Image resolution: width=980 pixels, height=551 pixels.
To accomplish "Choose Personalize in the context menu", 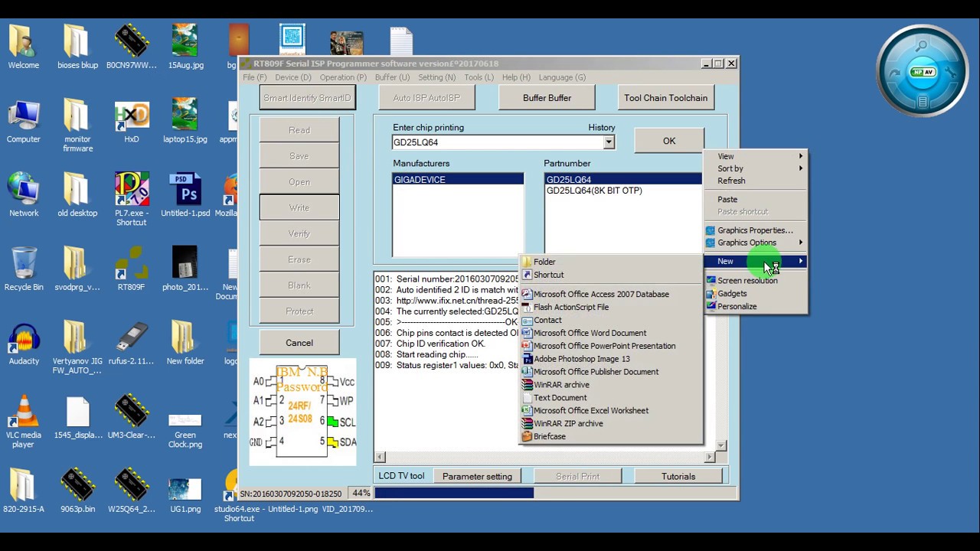I will [755, 306].
